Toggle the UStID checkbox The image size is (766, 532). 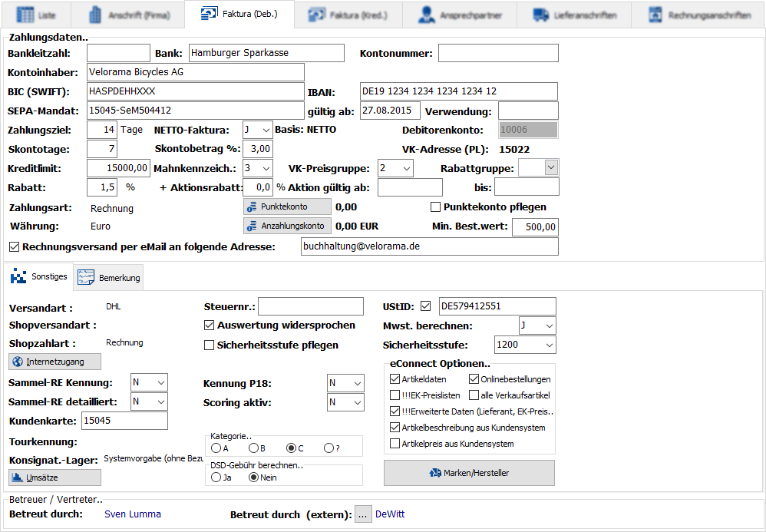click(425, 306)
